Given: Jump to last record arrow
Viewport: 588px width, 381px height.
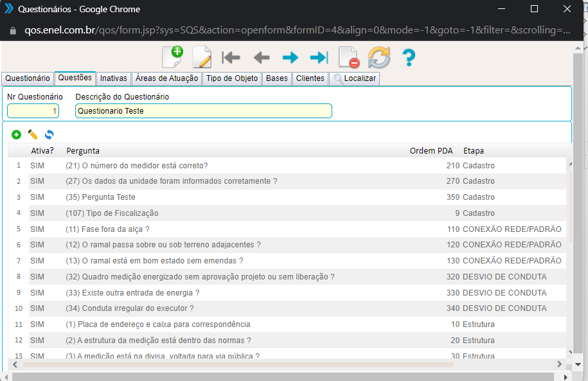Looking at the screenshot, I should [x=319, y=58].
